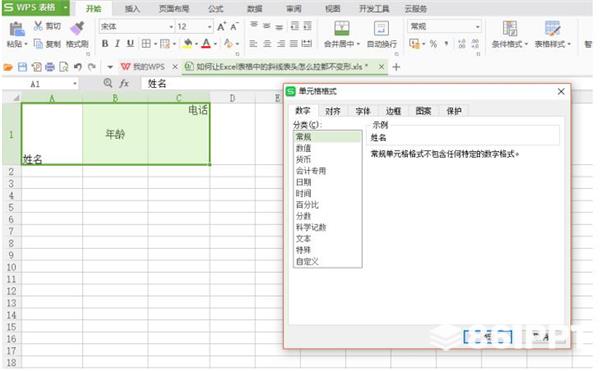The width and height of the screenshot is (600, 371).
Task: Open the 公式 ribbon tab
Action: coord(216,8)
